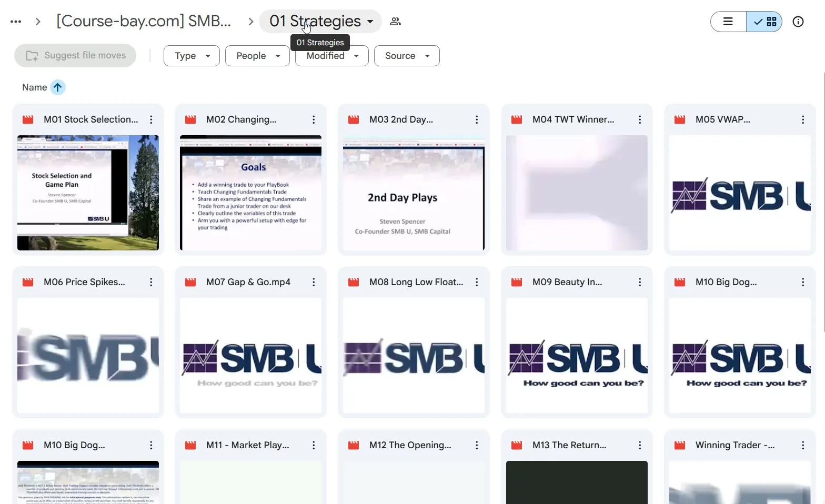The height and width of the screenshot is (504, 825).
Task: Select the file name M06 Price Spikes...
Action: 85,283
